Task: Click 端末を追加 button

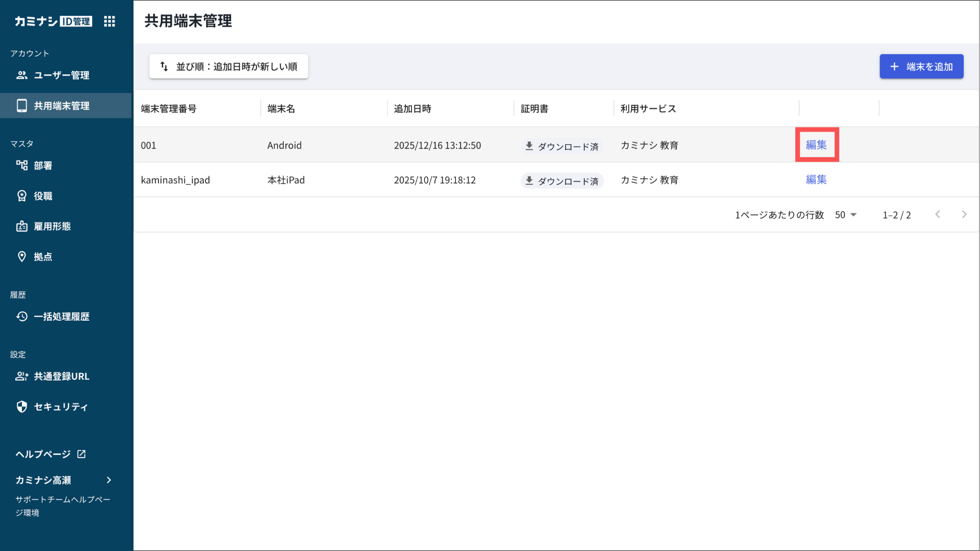Action: click(x=921, y=67)
